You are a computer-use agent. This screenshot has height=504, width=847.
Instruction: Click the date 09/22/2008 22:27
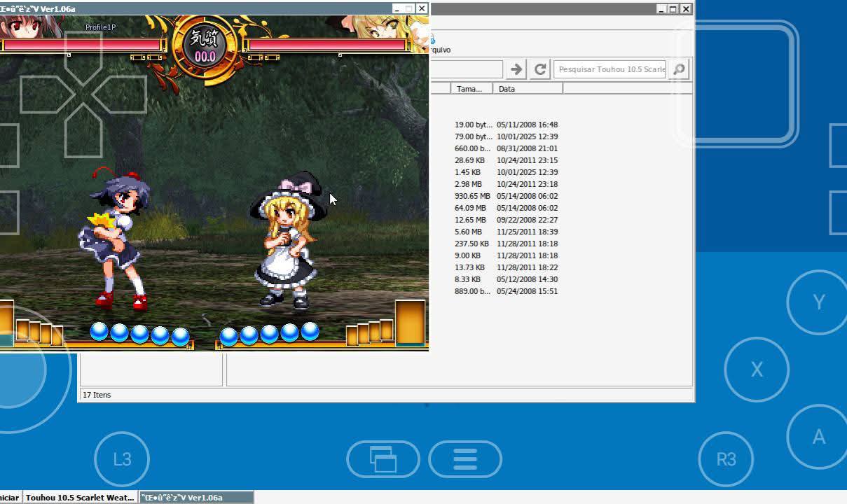click(x=527, y=220)
